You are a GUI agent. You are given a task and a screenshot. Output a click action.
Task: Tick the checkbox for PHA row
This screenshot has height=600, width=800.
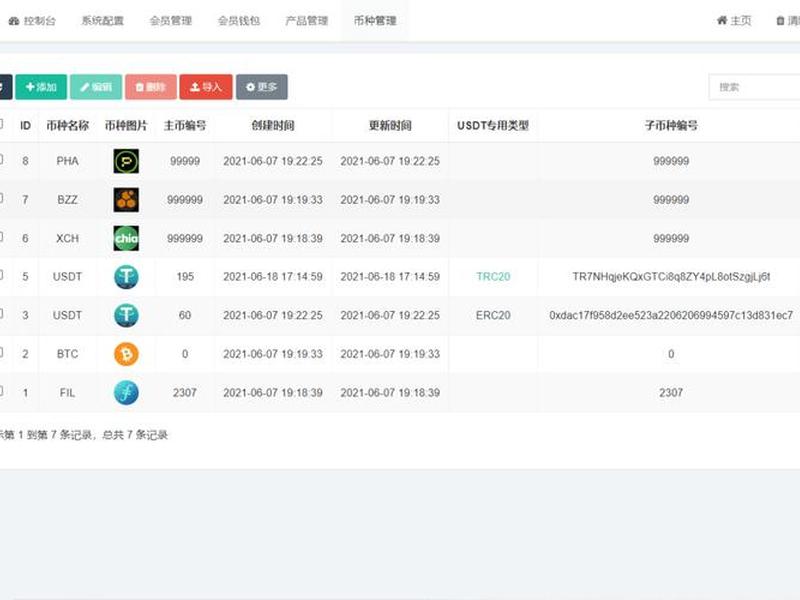point(1,160)
